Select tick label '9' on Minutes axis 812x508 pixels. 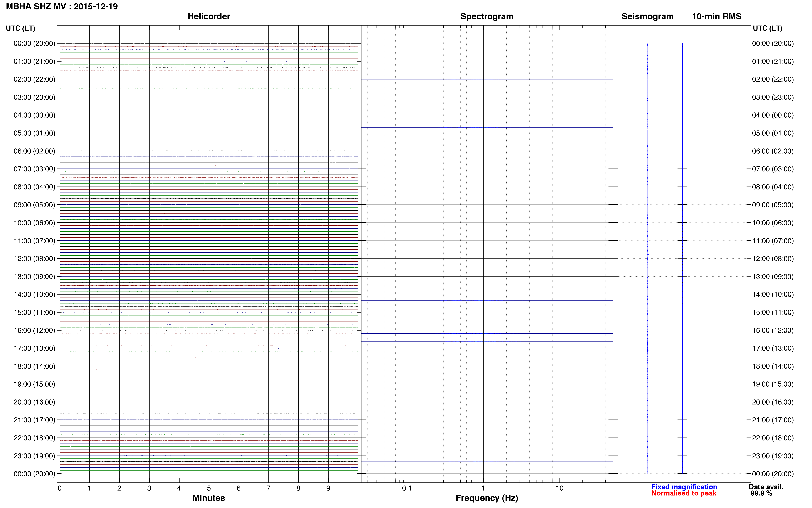[328, 488]
